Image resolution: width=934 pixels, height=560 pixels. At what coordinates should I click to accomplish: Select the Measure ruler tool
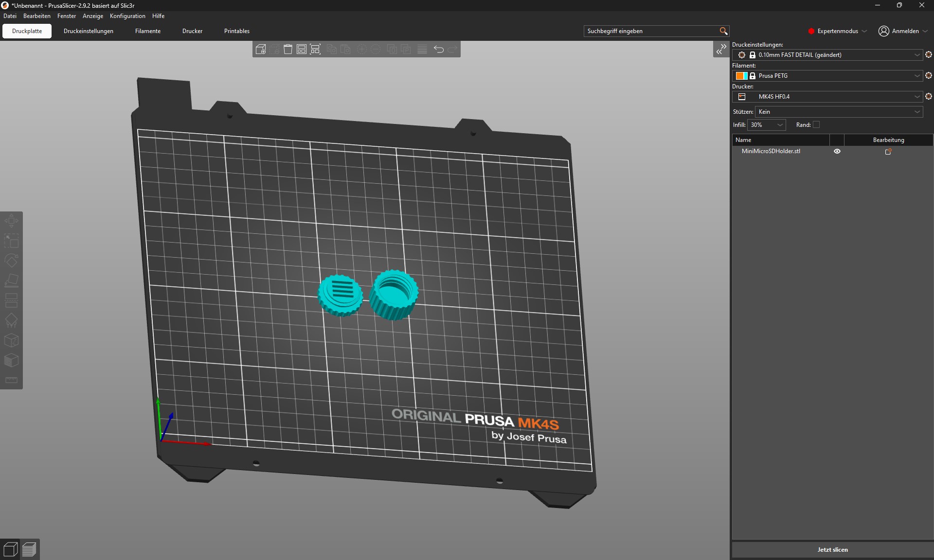pos(11,380)
